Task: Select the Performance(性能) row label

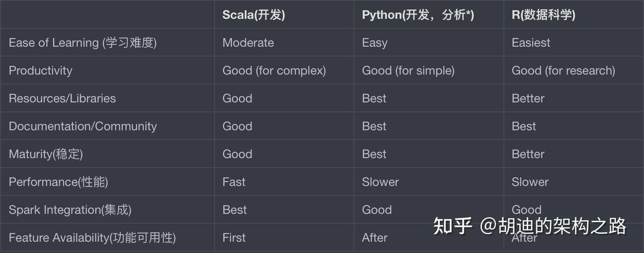Action: (58, 182)
